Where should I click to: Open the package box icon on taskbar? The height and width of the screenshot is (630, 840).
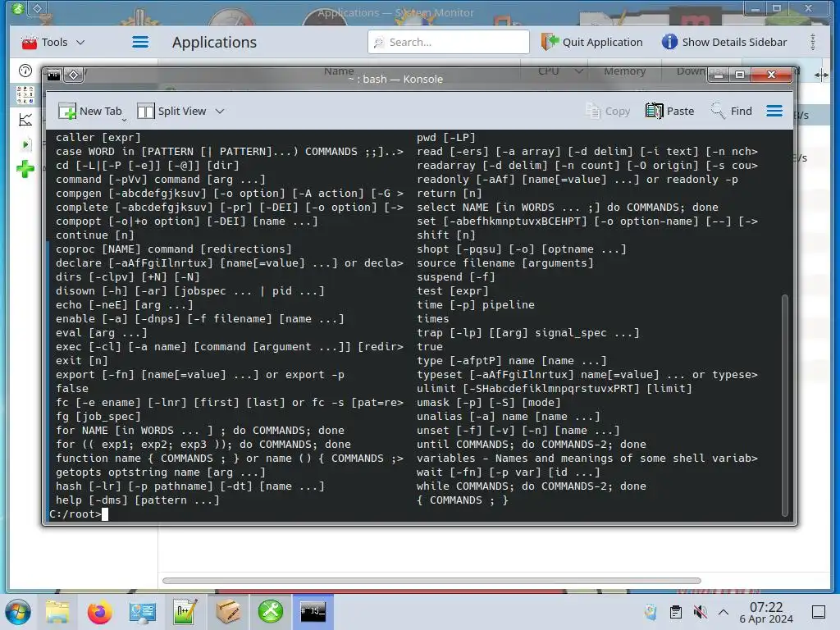pos(228,612)
